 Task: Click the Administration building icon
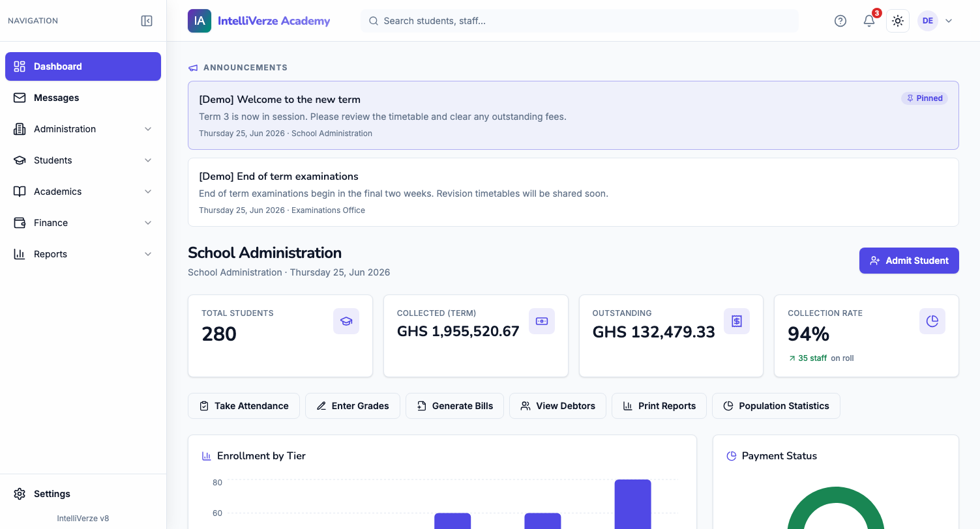tap(20, 129)
